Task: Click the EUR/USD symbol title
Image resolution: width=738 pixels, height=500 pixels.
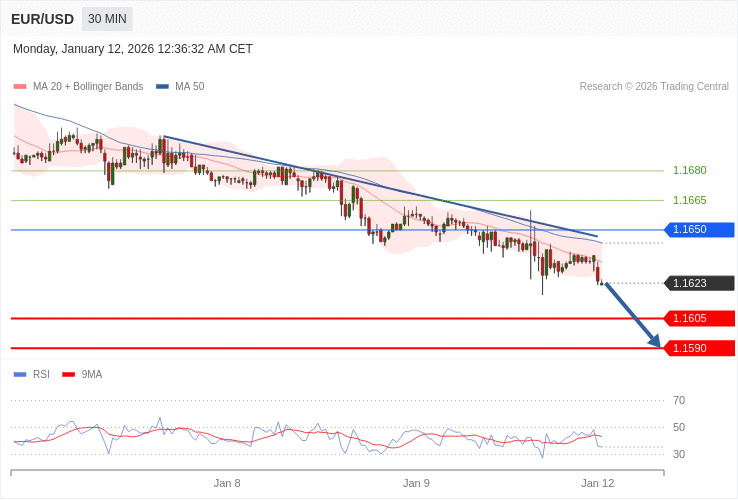Action: pos(42,19)
